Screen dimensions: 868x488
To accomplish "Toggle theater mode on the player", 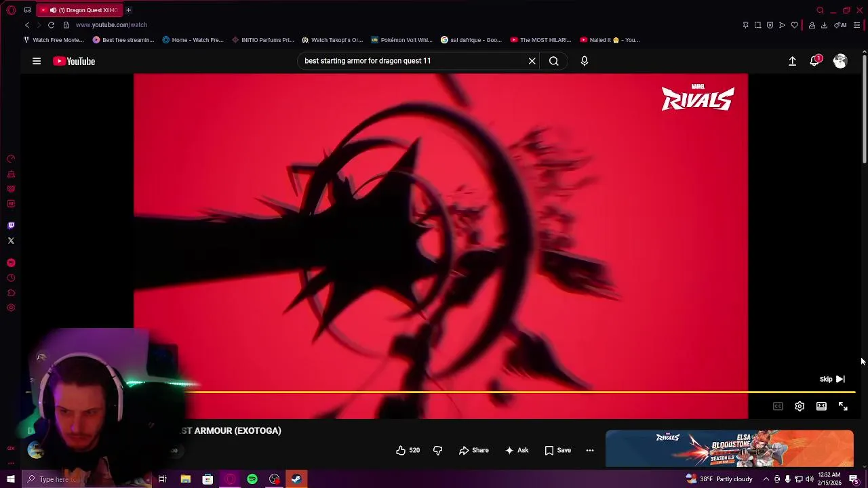I will [x=821, y=407].
